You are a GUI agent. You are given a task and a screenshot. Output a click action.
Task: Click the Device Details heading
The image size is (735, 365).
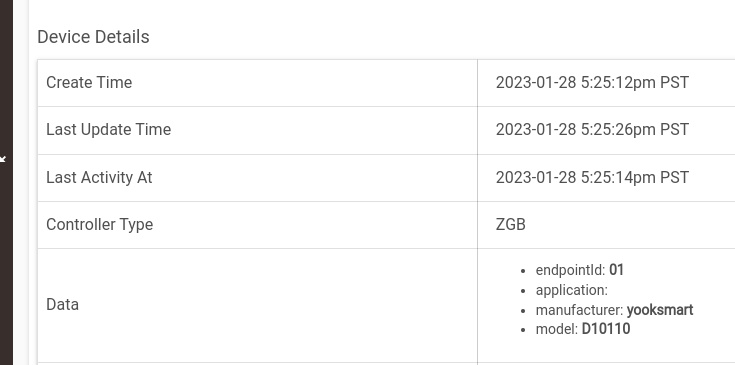pos(93,37)
